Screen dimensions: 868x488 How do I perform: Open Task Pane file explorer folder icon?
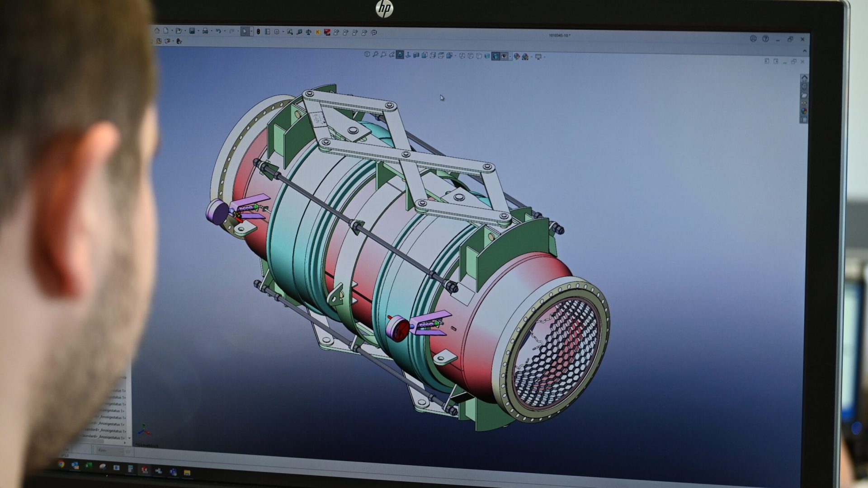[804, 95]
